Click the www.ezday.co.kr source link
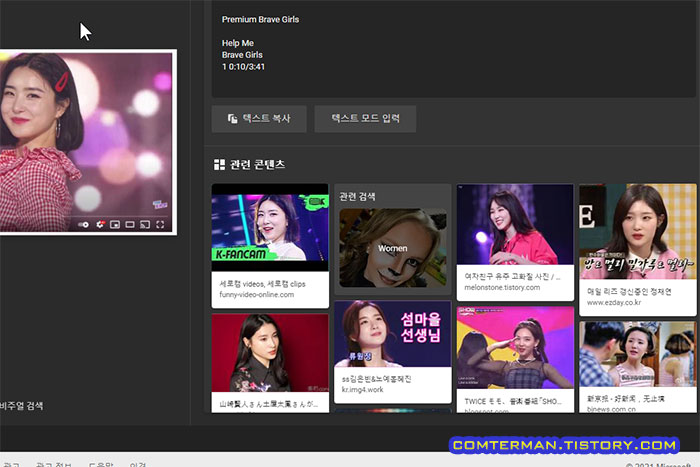 614,303
